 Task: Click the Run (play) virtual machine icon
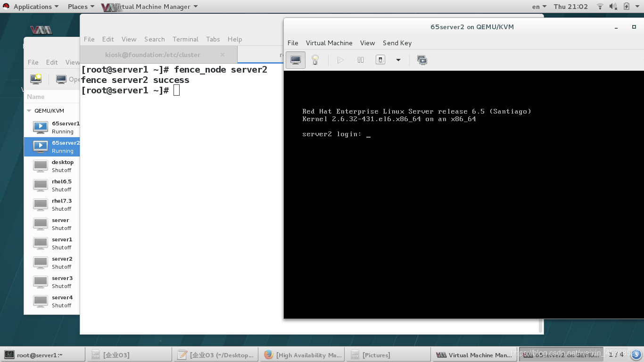340,60
